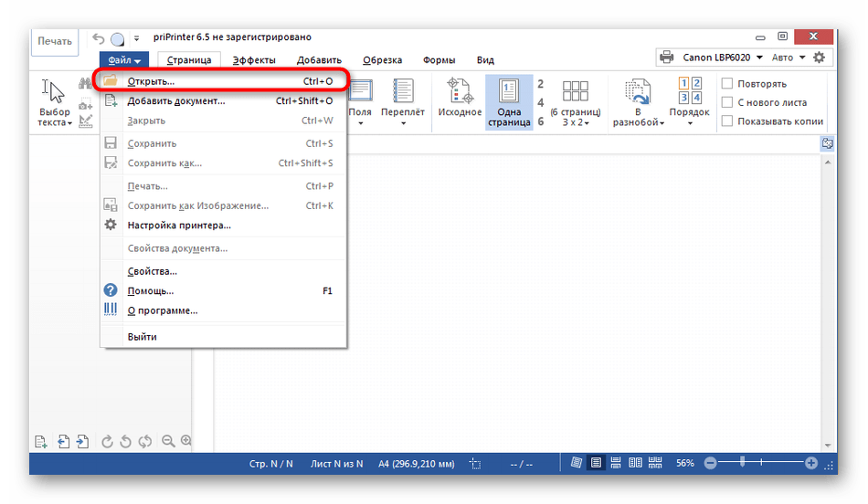
Task: Open the В разнобой dropdown
Action: point(638,102)
